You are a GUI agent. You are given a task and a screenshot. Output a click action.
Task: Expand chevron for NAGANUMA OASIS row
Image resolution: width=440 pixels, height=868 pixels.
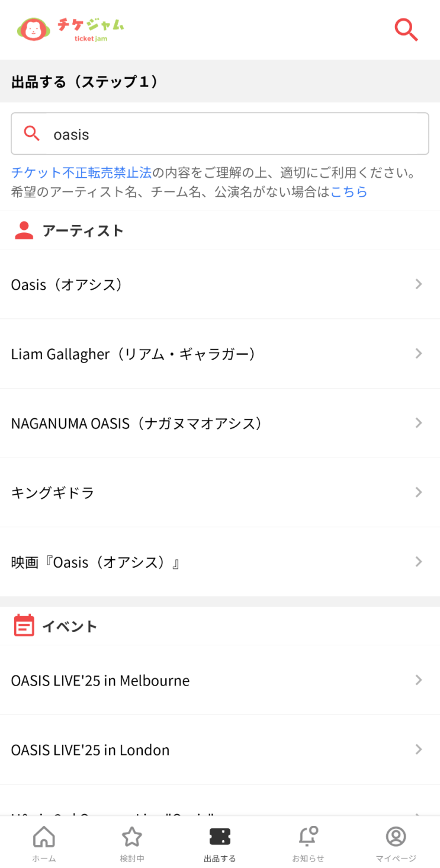419,423
